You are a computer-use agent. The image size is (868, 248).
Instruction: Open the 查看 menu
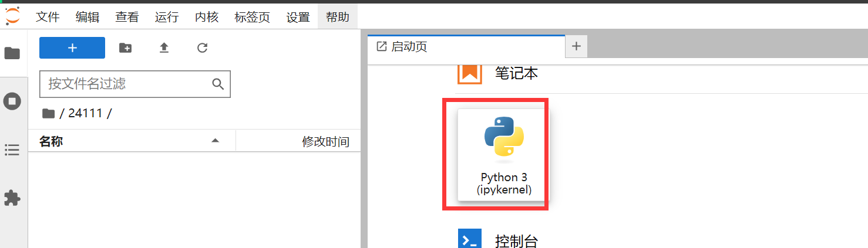[127, 17]
